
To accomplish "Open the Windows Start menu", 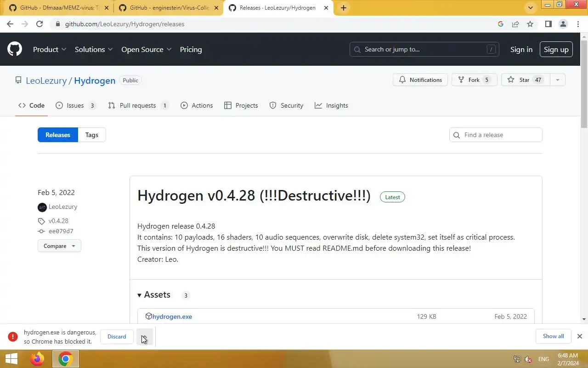I will click(11, 359).
